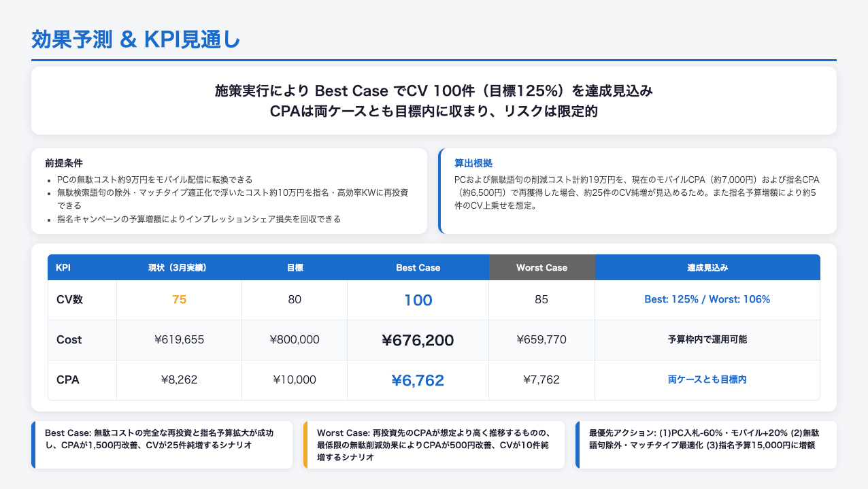Click the KPI column header

tap(63, 268)
